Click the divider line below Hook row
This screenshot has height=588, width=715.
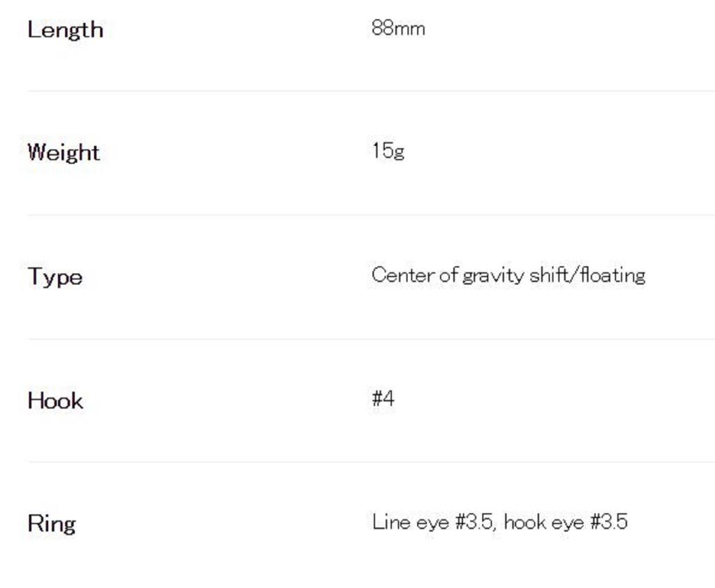click(x=370, y=462)
